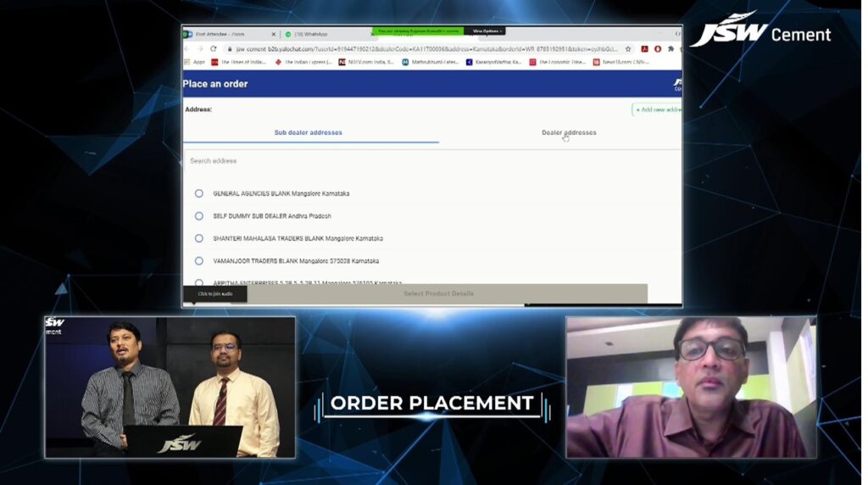Open The Economic Times bookmark

click(558, 62)
